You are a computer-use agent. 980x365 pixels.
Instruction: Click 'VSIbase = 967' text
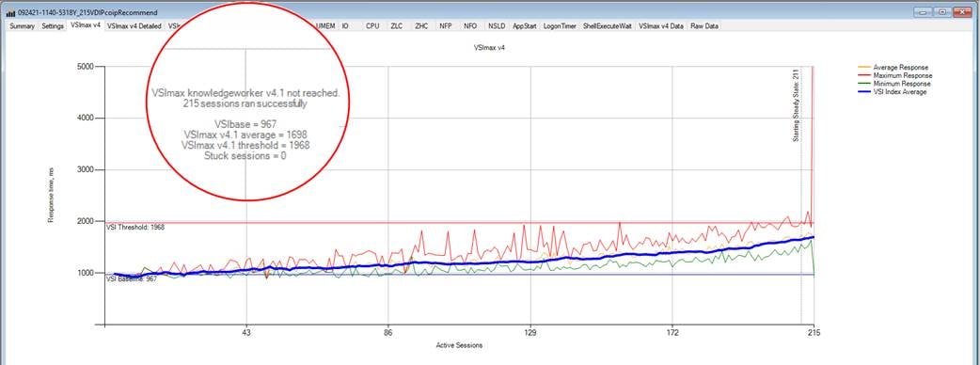click(x=245, y=124)
